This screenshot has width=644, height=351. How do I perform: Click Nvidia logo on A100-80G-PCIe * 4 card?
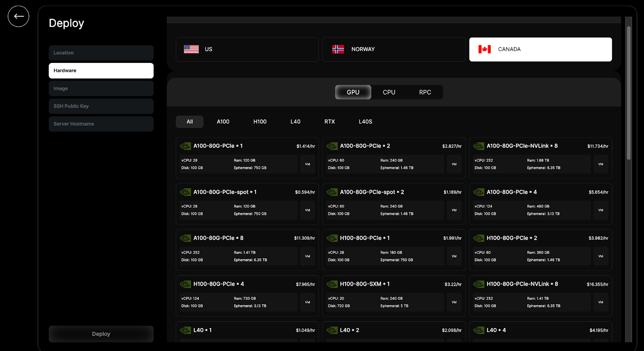click(x=479, y=192)
